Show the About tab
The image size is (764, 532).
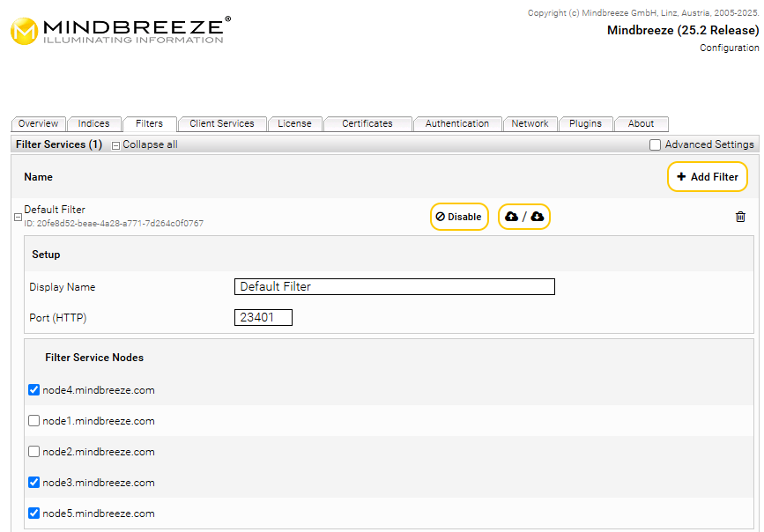tap(642, 123)
